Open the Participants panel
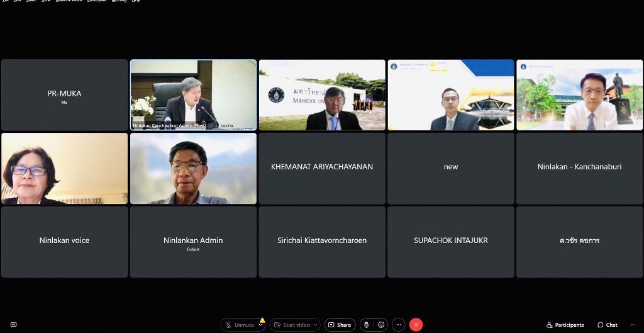The width and height of the screenshot is (644, 333). coord(565,325)
